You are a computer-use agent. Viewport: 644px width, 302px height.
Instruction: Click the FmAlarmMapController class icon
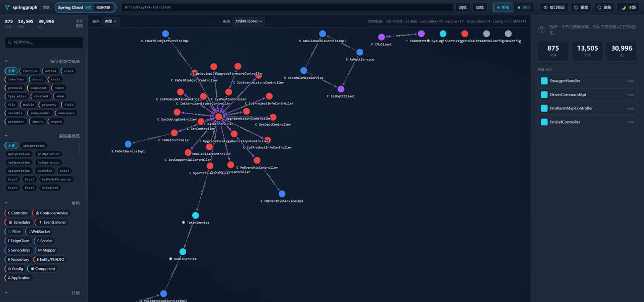[544, 108]
